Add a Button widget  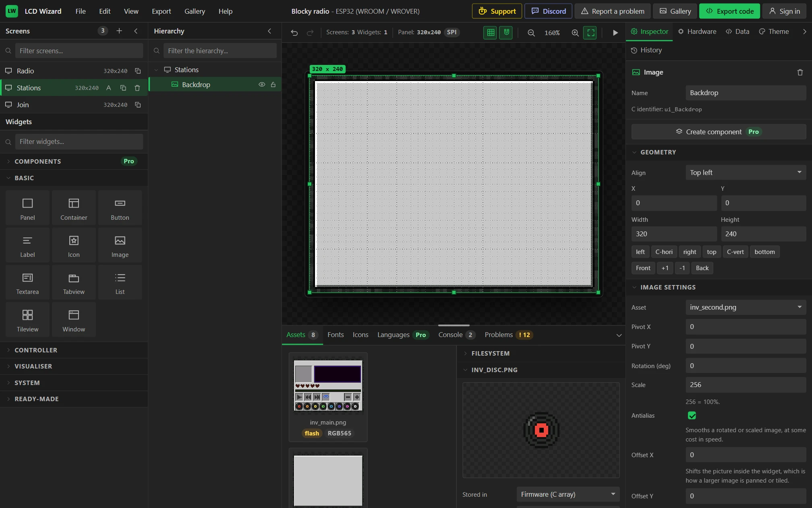120,207
